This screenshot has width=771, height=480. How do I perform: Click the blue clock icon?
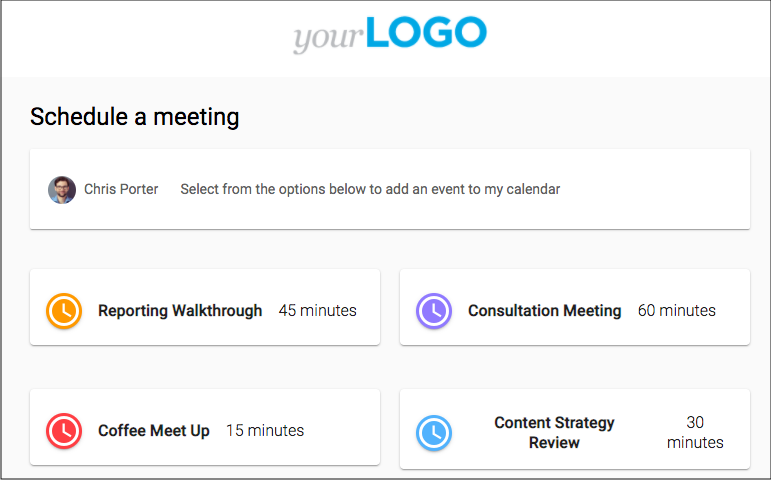[x=434, y=432]
